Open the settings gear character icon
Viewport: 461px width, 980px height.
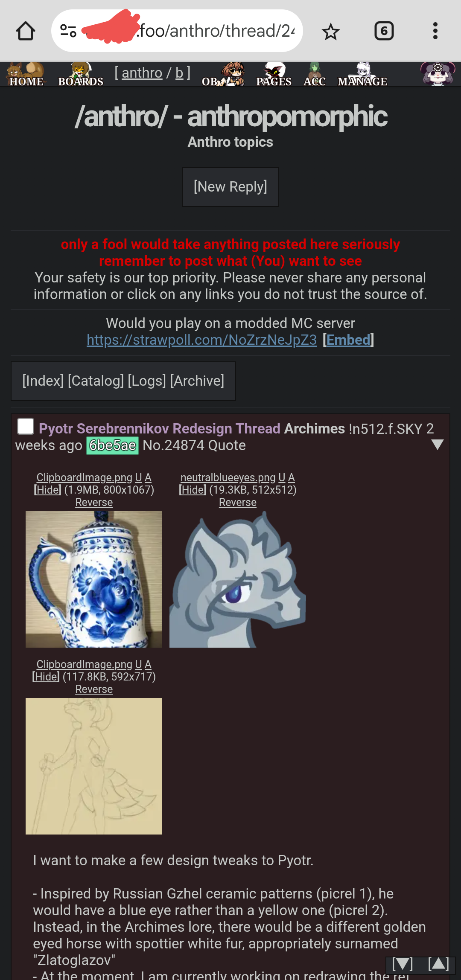point(438,74)
